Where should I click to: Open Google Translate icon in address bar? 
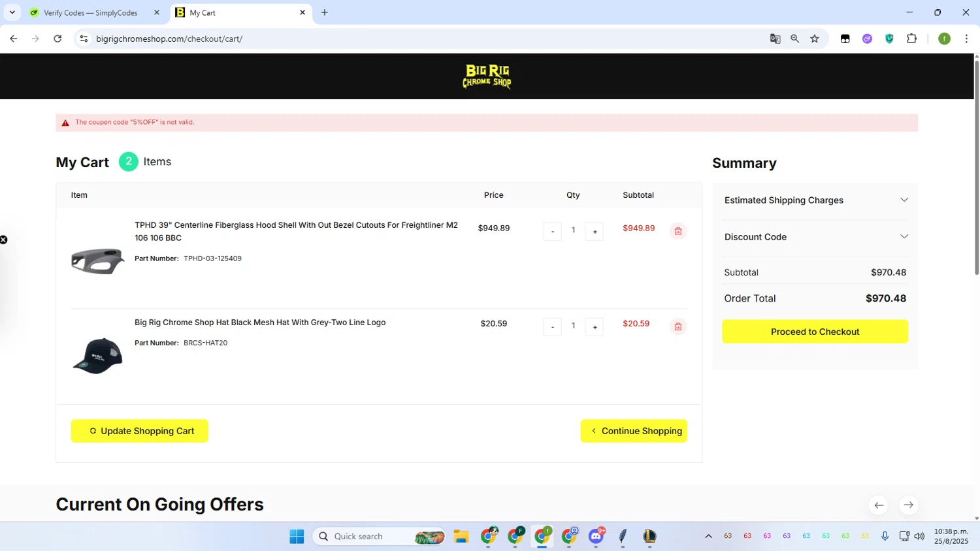[775, 39]
